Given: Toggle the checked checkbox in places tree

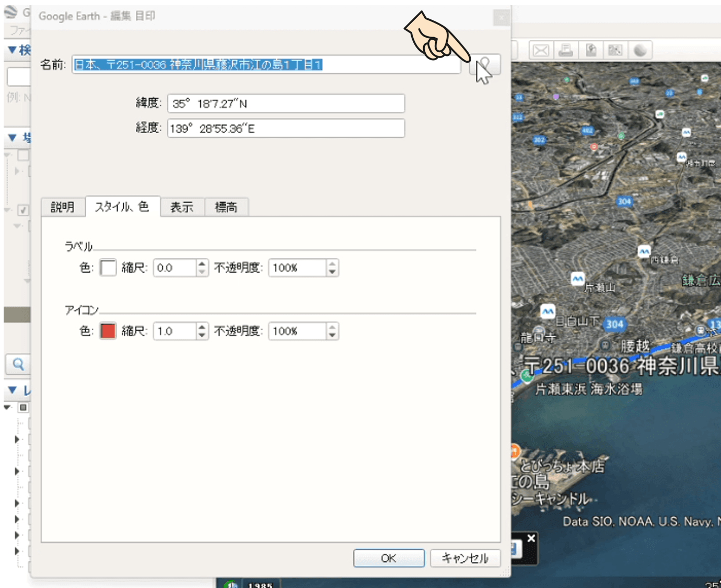Looking at the screenshot, I should (x=23, y=210).
